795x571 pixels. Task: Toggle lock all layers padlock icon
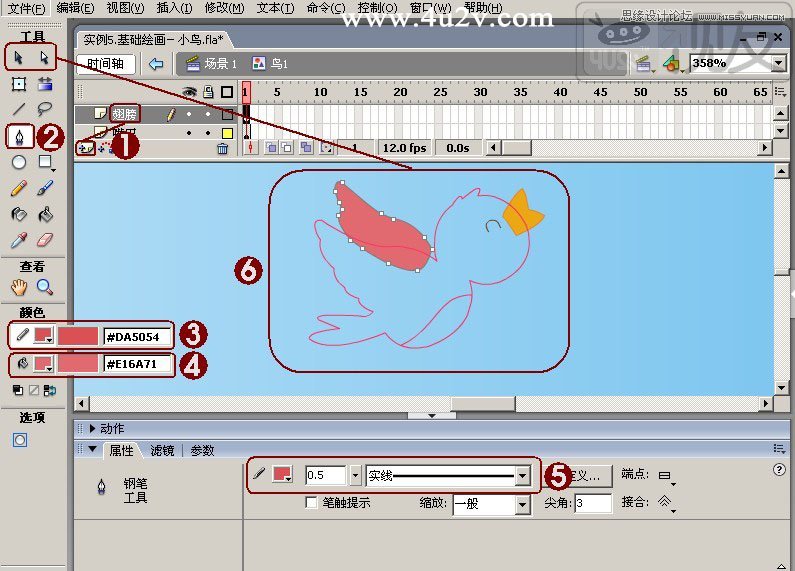tap(208, 92)
